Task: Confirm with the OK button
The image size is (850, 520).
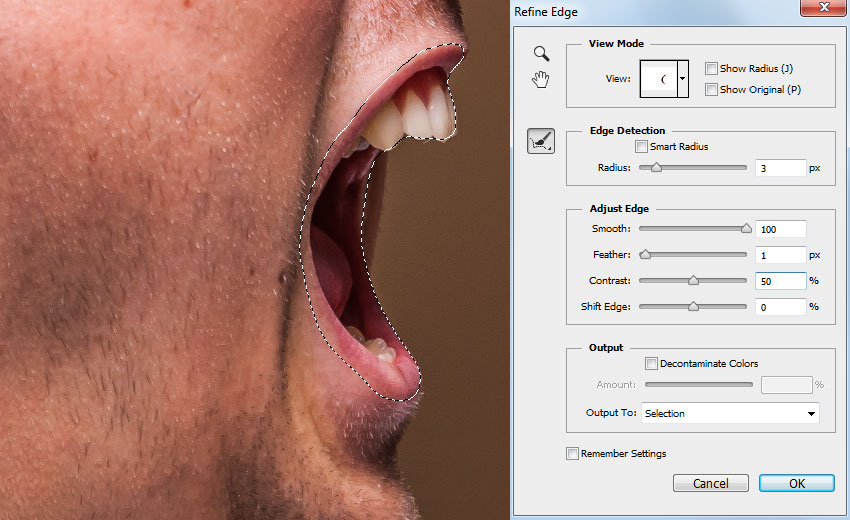Action: [x=797, y=483]
